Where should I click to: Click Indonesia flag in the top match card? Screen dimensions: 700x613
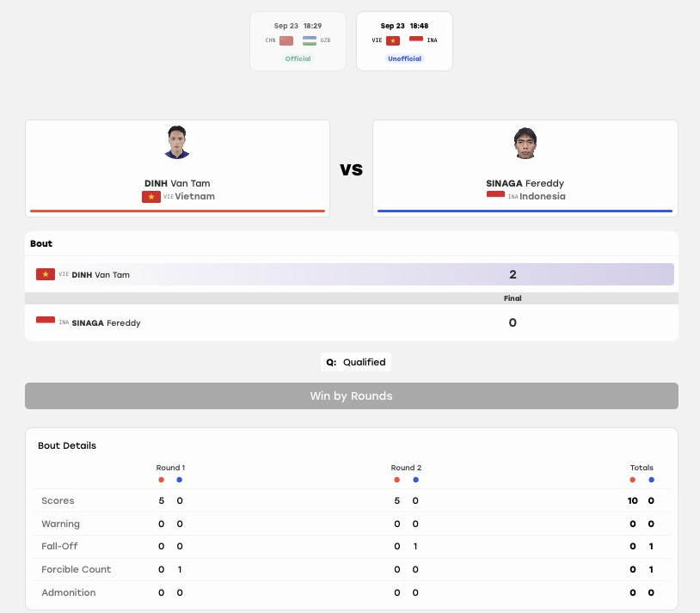click(416, 40)
